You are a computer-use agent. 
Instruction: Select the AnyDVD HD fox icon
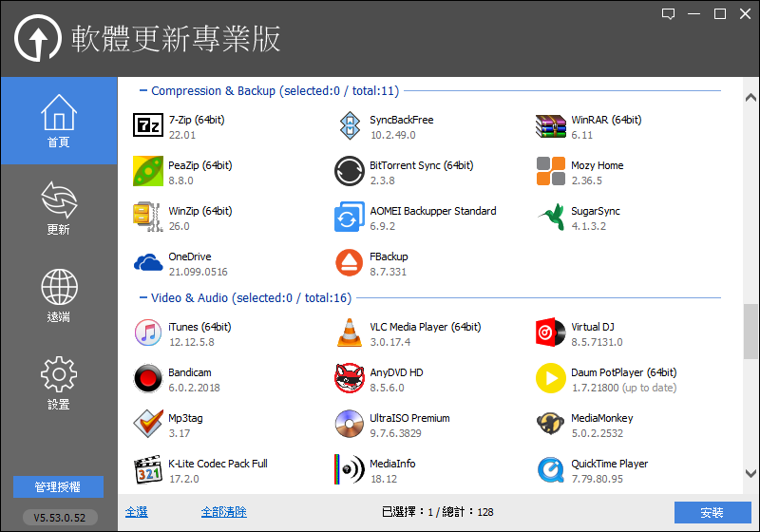350,378
